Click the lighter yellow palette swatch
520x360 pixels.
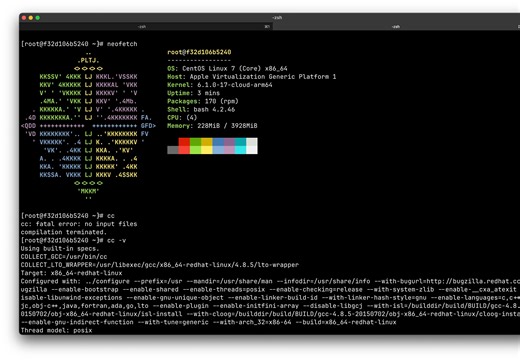click(x=207, y=150)
